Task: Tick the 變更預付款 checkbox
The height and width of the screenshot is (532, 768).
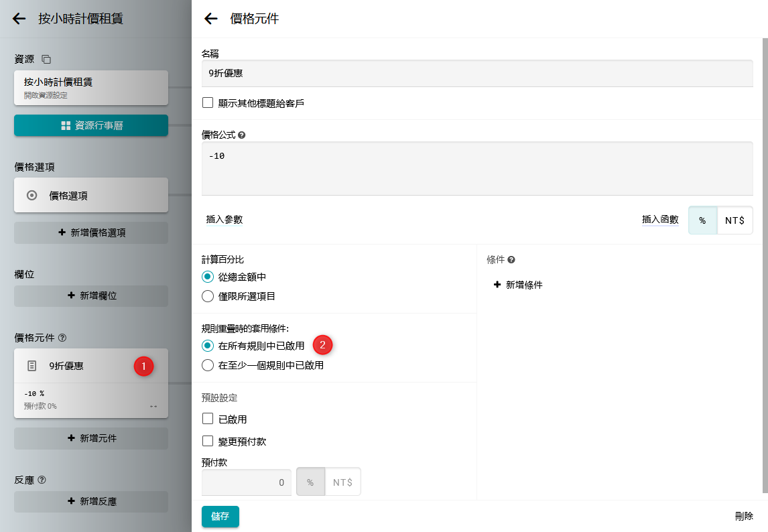Action: click(x=208, y=442)
